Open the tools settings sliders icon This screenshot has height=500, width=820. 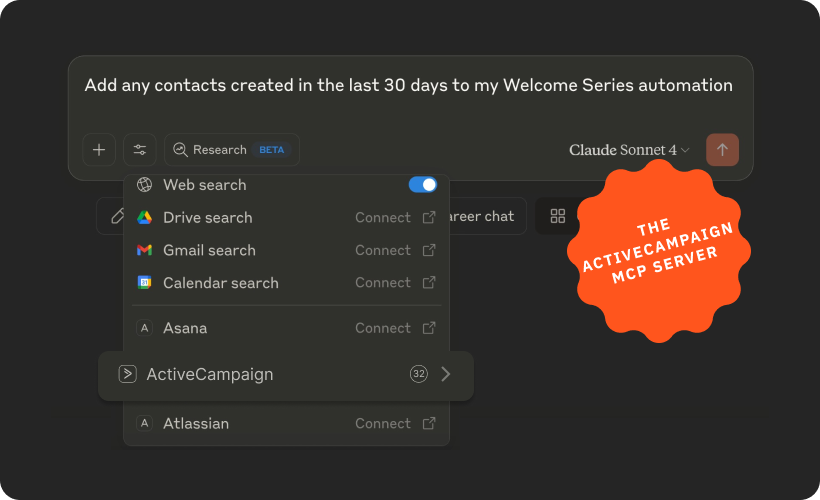pyautogui.click(x=140, y=150)
